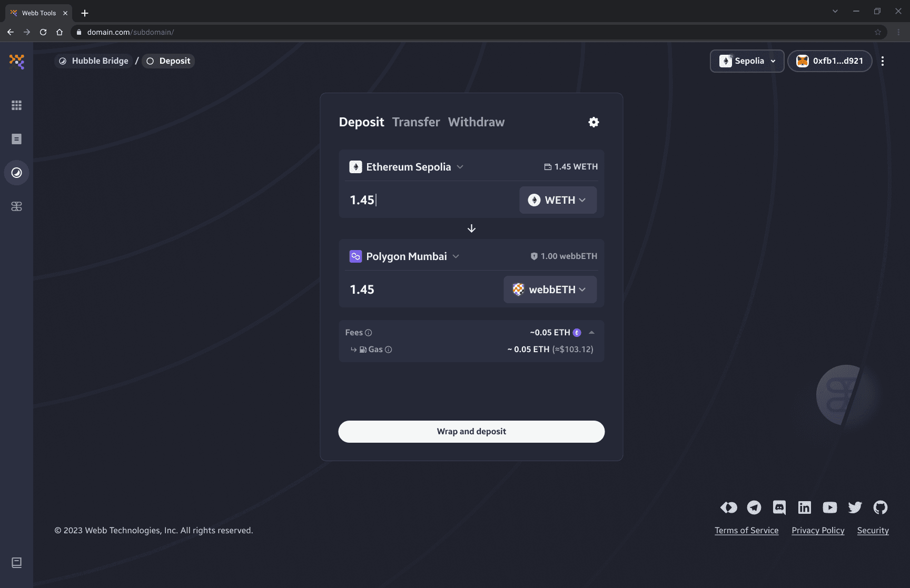The height and width of the screenshot is (588, 910).
Task: Open the docs icon at sidebar bottom
Action: [x=17, y=563]
